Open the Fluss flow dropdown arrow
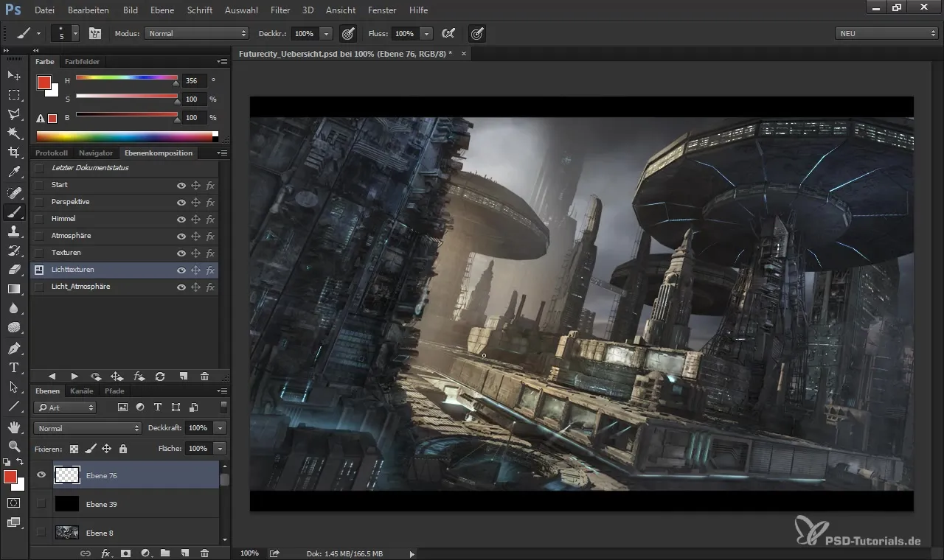The image size is (944, 560). [x=426, y=33]
